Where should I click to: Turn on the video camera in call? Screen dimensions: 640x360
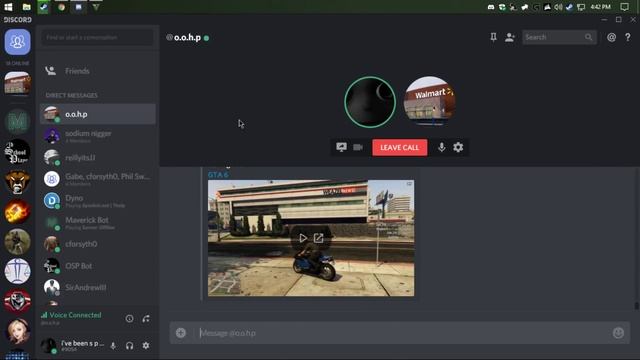pyautogui.click(x=358, y=147)
